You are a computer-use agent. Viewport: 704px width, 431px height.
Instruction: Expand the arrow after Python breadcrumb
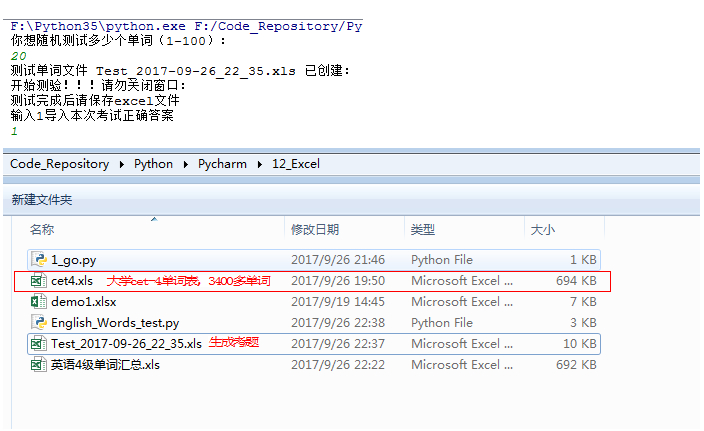[x=185, y=164]
